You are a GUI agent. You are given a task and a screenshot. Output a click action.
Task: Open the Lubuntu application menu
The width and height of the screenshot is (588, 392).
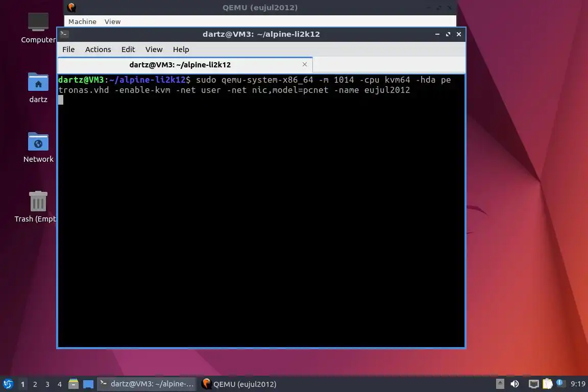(8, 384)
